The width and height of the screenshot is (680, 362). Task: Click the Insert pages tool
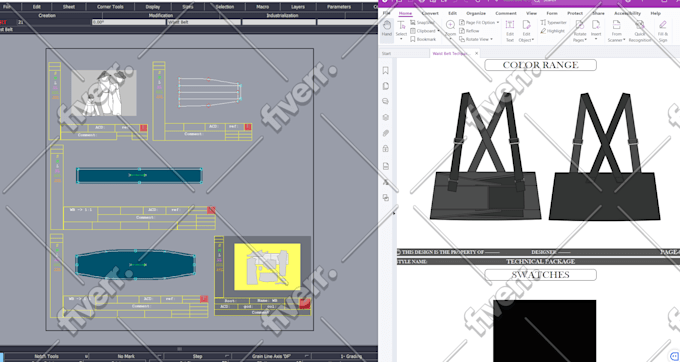(596, 30)
